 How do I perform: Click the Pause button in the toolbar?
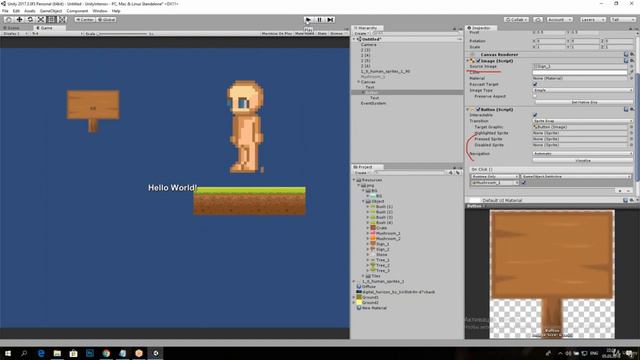(320, 19)
